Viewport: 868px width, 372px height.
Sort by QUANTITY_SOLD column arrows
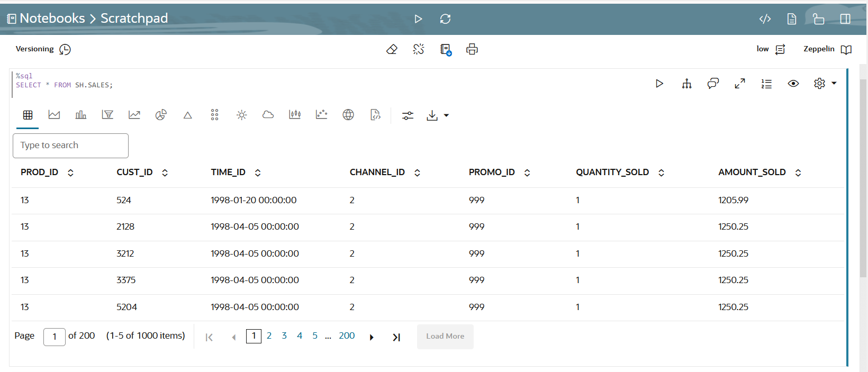coord(661,173)
